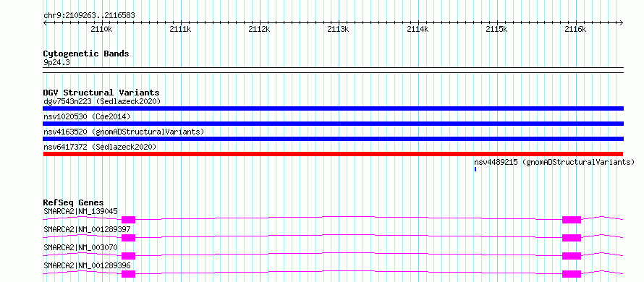644x282 pixels.
Task: Click the blue bar for nsv1020530
Action: point(333,124)
